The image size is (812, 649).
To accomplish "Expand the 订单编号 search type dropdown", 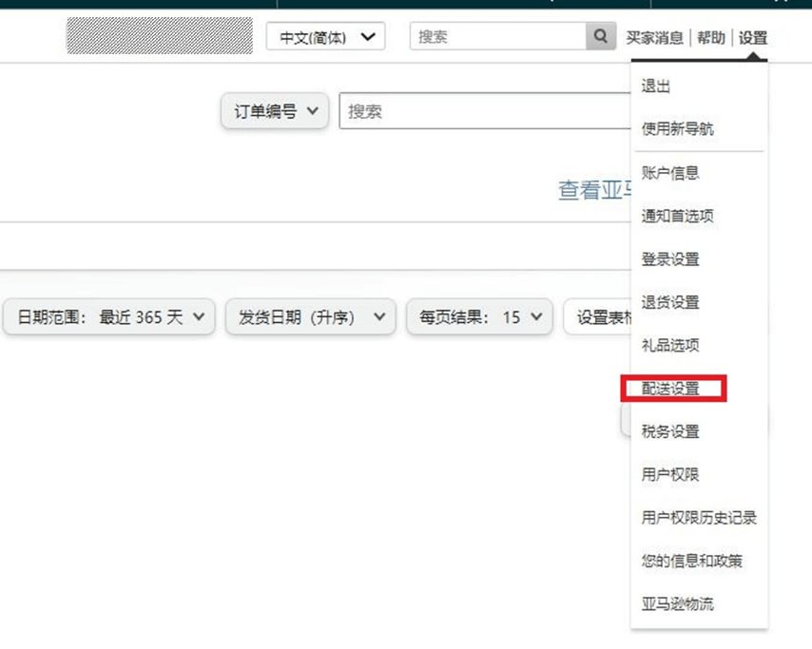I will pos(275,111).
